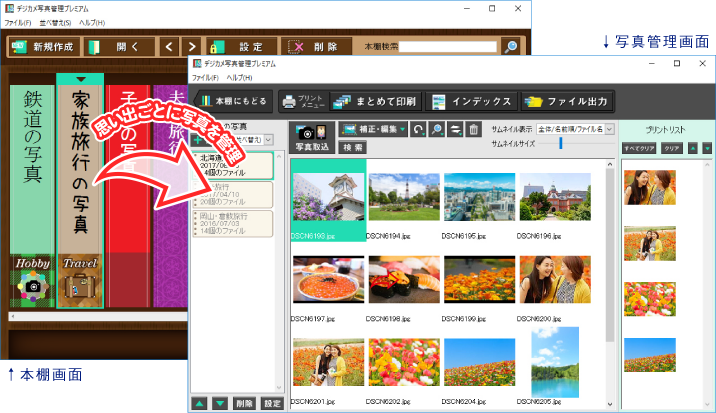Select thumbnail DSCN6200.jpg two women
The image size is (716, 413).
[555, 280]
